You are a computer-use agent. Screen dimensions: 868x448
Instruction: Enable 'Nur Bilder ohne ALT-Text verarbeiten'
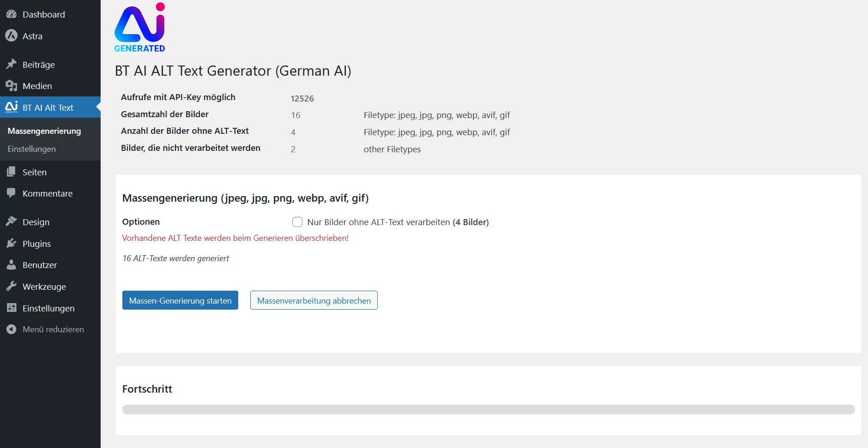coord(297,222)
